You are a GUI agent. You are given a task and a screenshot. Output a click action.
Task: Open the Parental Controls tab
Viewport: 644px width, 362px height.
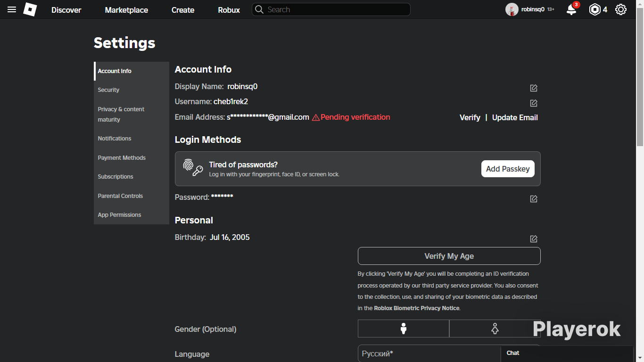(x=132, y=196)
